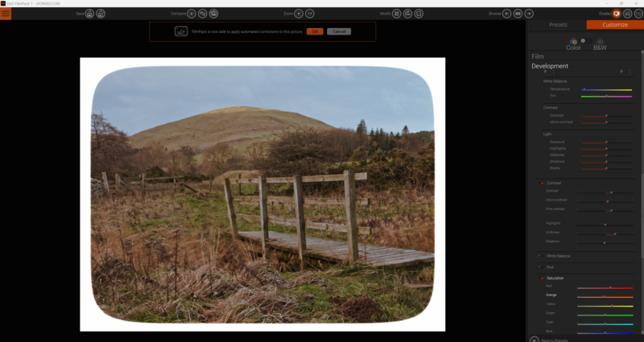Click the Temperature slider under White Balance
644x342 pixels.
coord(606,89)
